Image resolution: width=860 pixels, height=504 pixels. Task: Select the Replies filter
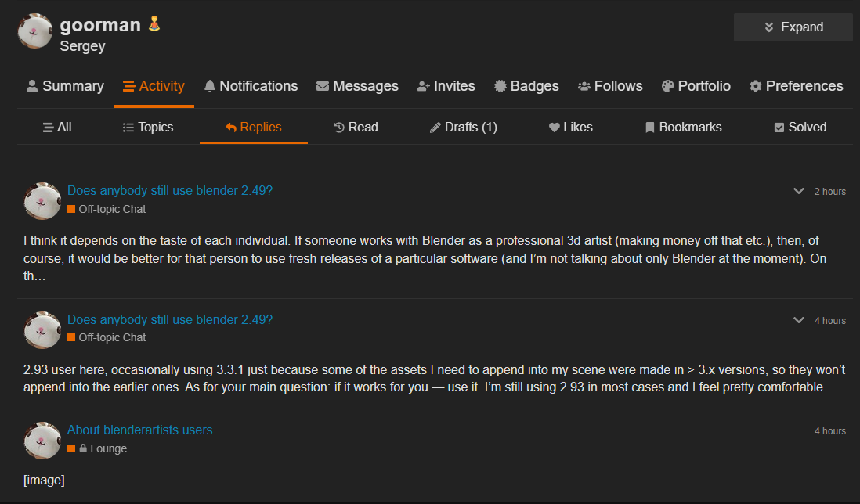pyautogui.click(x=254, y=127)
